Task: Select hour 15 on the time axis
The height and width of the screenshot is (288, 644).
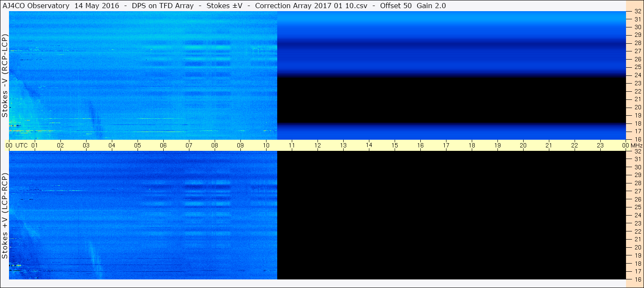Action: coord(395,145)
